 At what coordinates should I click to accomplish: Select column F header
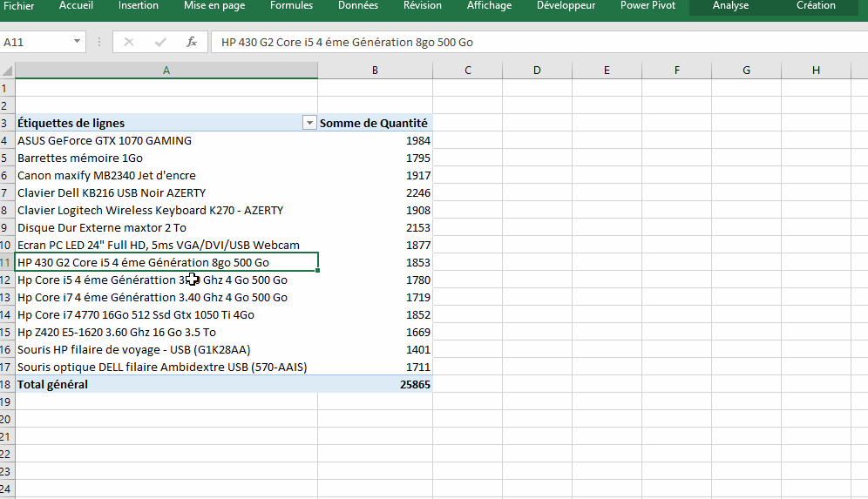click(676, 71)
